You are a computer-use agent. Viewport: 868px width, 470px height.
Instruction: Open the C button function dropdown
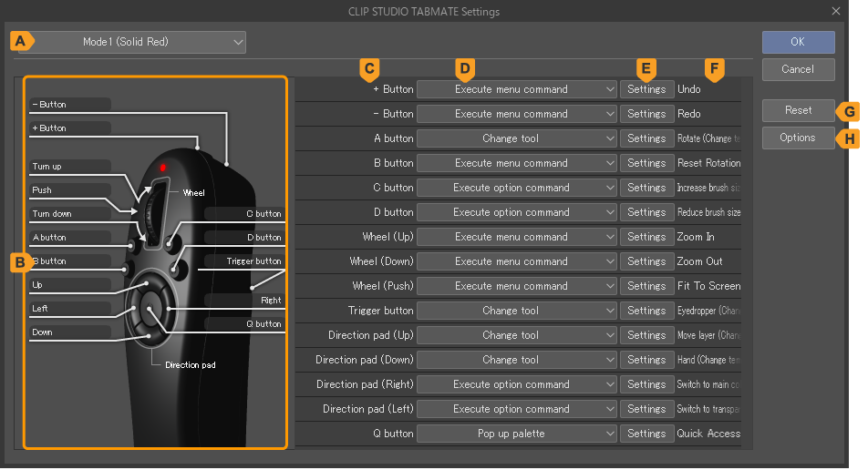click(x=516, y=188)
